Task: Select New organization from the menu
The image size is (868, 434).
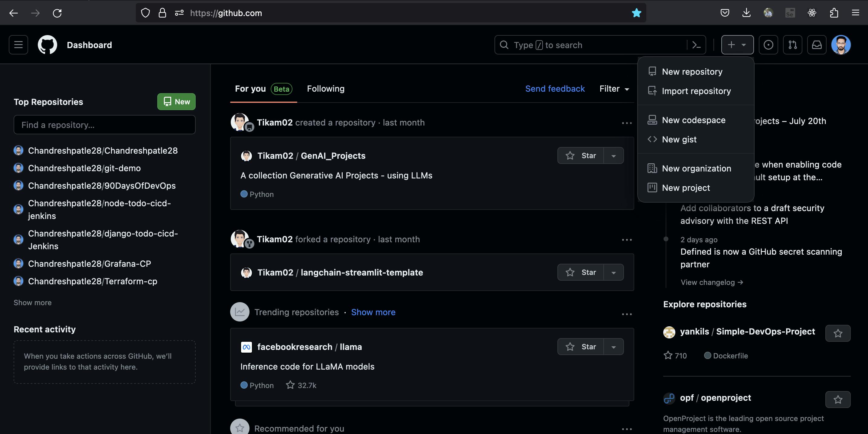Action: coord(696,168)
